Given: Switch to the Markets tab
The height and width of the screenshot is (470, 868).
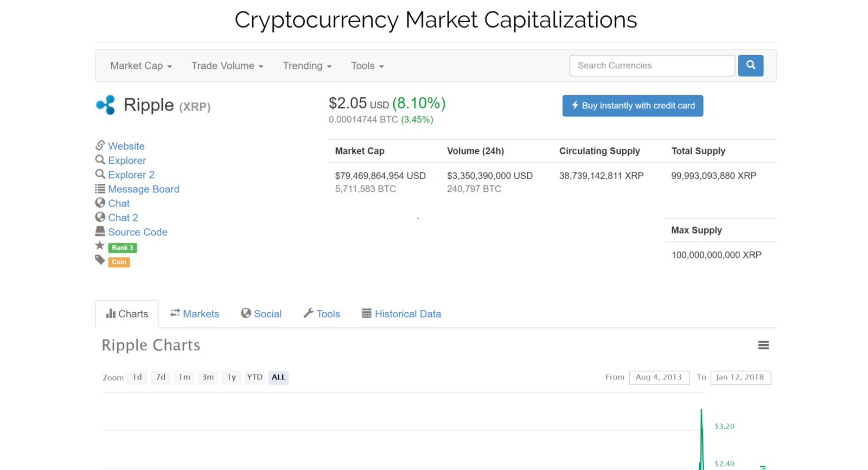Looking at the screenshot, I should pyautogui.click(x=195, y=314).
